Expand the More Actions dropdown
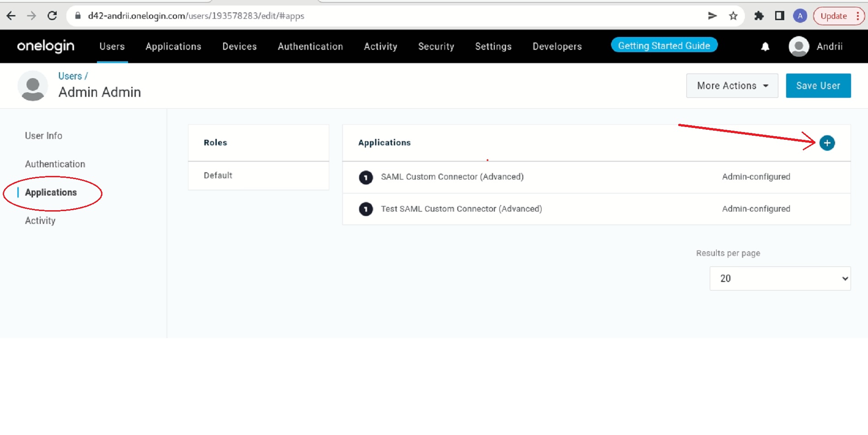Screen dimensions: 868x435 pyautogui.click(x=732, y=86)
